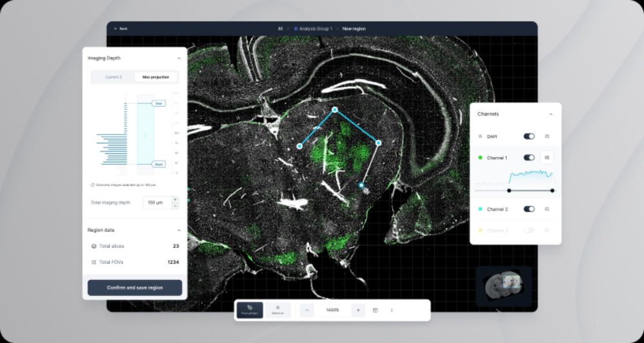Enable the Channel 3 switch
Screen dimensions: 644x343
click(x=529, y=230)
